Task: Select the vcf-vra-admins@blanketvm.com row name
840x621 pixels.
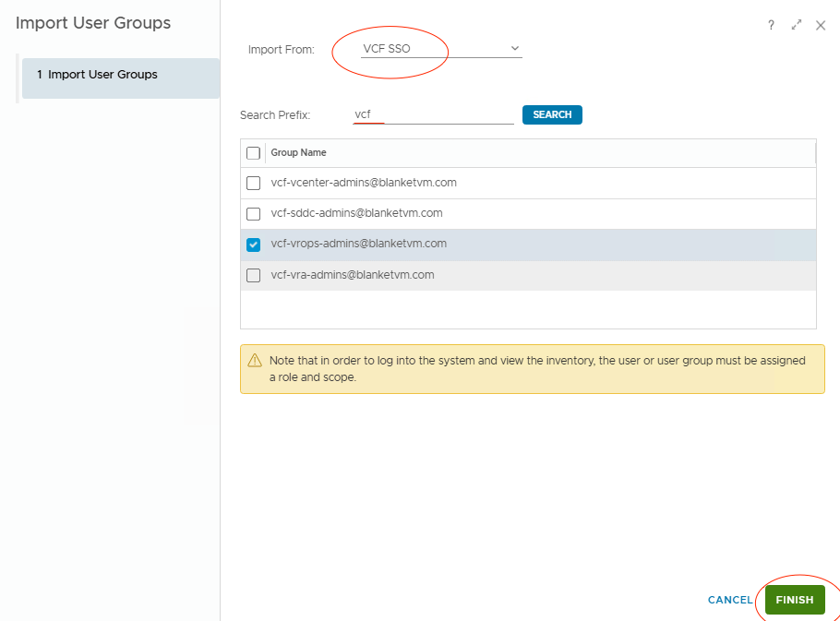Action: [353, 275]
